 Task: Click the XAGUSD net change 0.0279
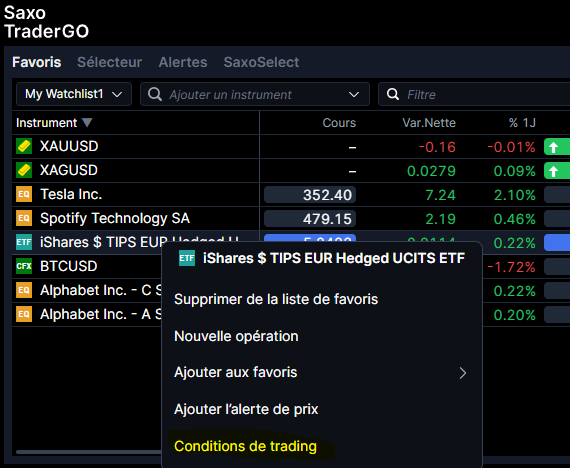[431, 171]
